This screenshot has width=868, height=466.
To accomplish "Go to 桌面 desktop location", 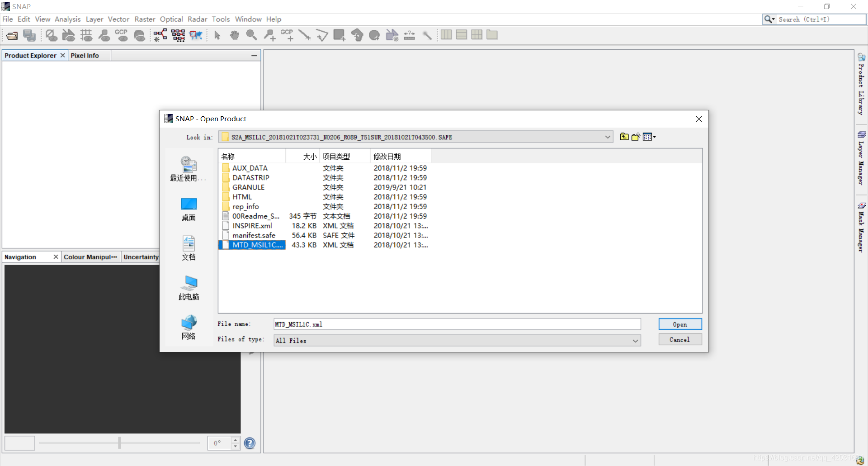I will (189, 209).
